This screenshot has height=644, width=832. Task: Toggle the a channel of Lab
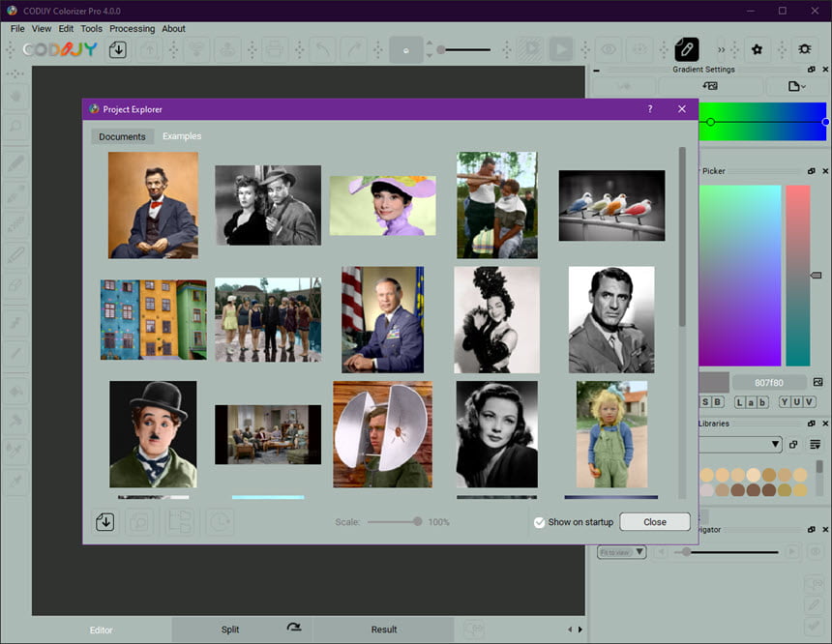[751, 402]
